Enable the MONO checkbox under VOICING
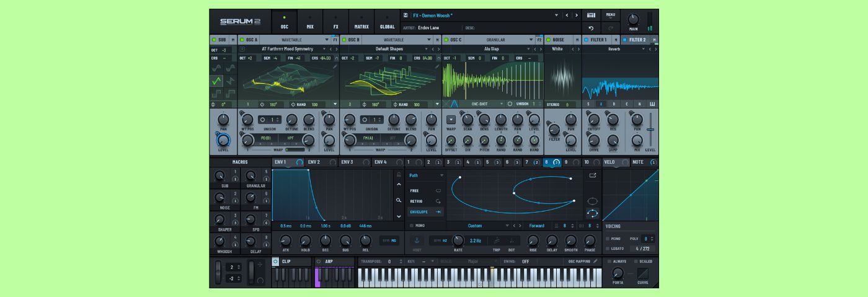The height and width of the screenshot is (297, 868). [x=608, y=238]
